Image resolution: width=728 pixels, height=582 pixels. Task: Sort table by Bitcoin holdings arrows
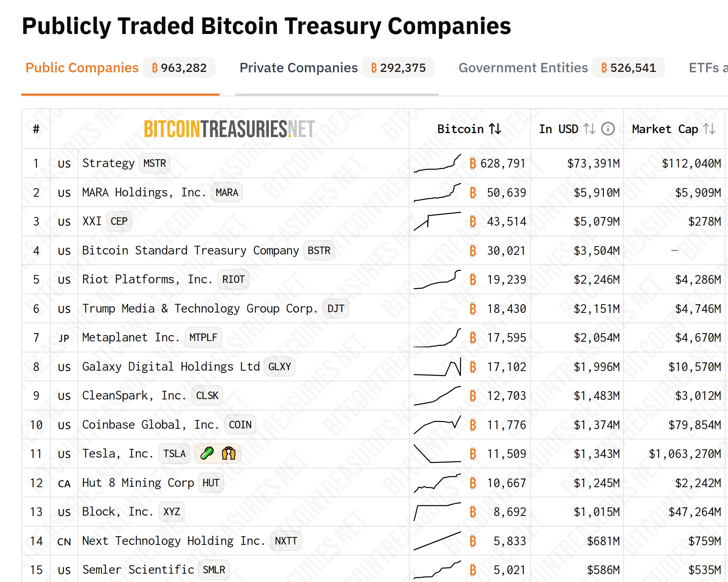495,129
